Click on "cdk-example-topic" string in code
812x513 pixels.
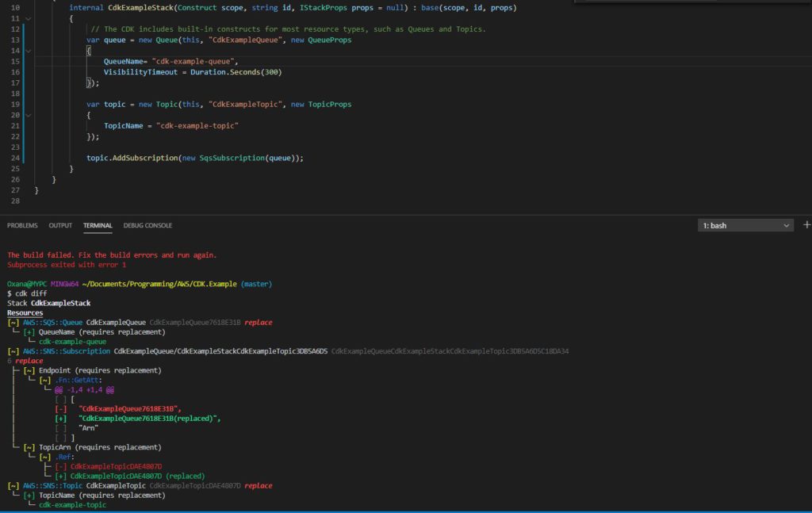point(197,125)
